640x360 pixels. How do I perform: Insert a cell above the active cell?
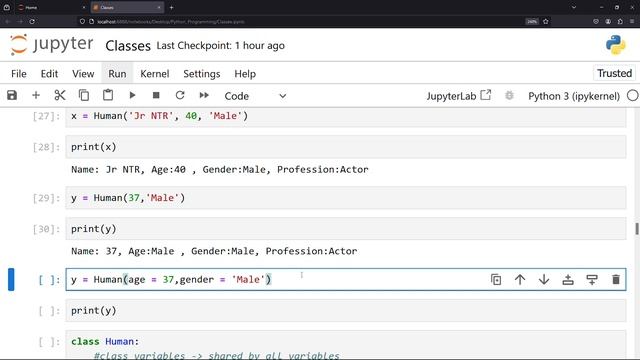click(x=568, y=280)
